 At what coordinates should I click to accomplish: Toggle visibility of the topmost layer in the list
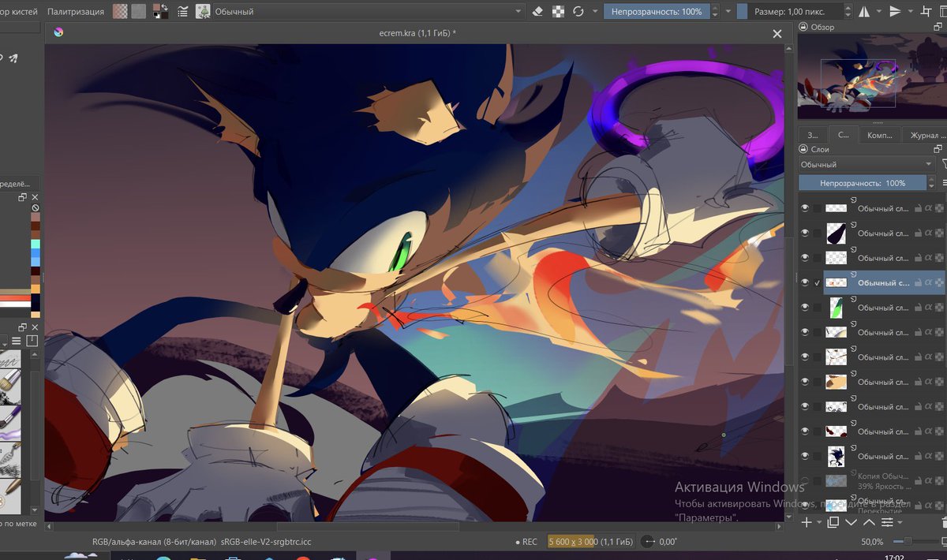[x=806, y=208]
